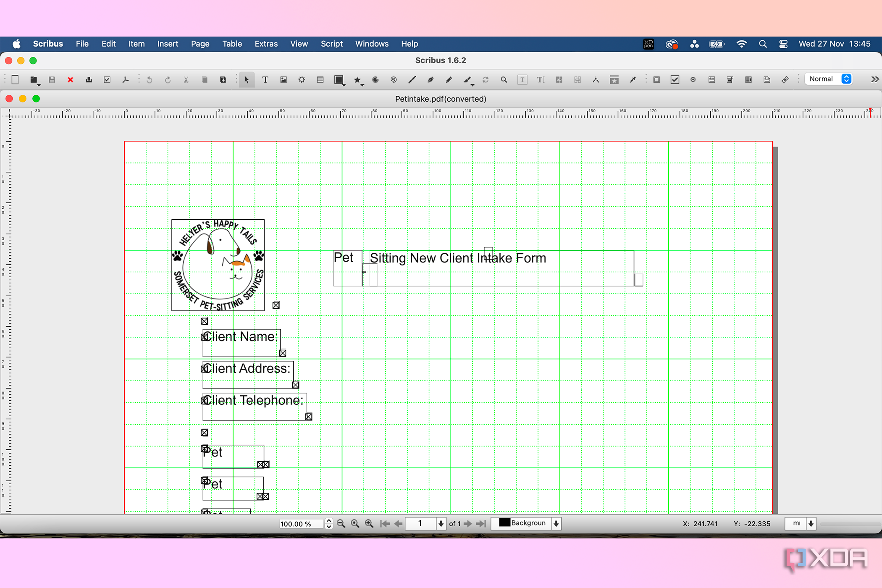This screenshot has height=588, width=882.
Task: Open the Windows menu
Action: click(x=372, y=44)
